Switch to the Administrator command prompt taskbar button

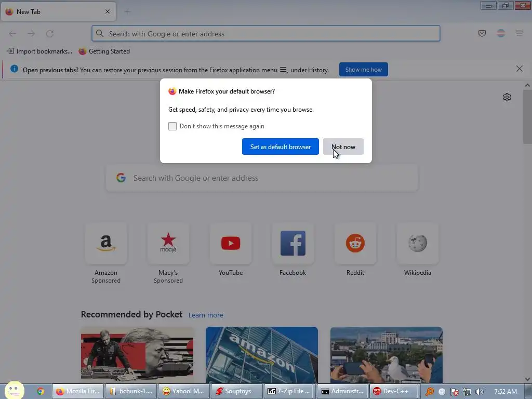coord(343,391)
